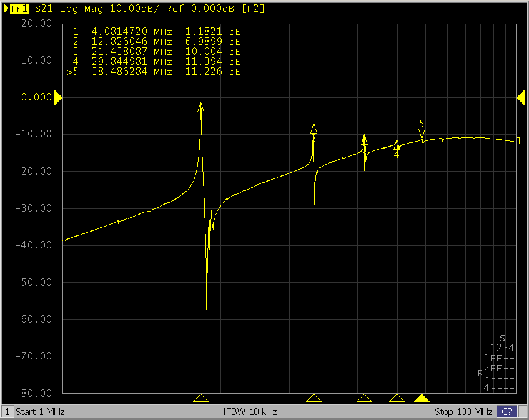The image size is (529, 420).
Task: Click the left reference level pointer
Action: coord(57,97)
